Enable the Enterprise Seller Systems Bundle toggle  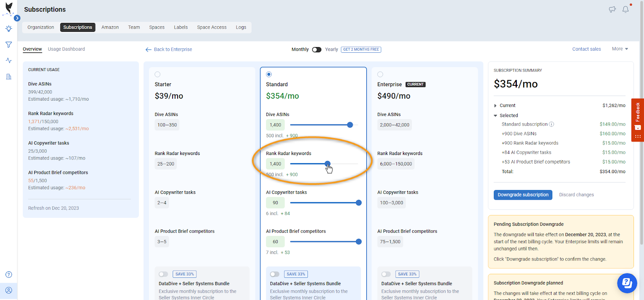pyautogui.click(x=386, y=274)
